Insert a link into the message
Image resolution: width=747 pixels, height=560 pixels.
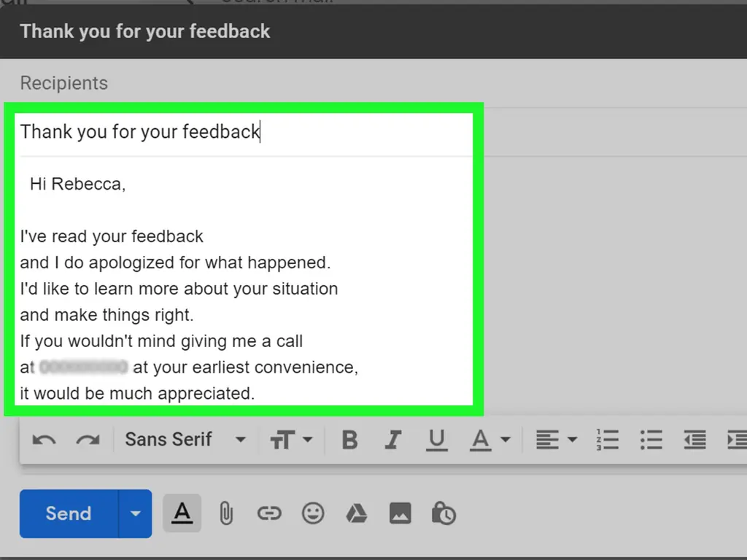(x=269, y=513)
